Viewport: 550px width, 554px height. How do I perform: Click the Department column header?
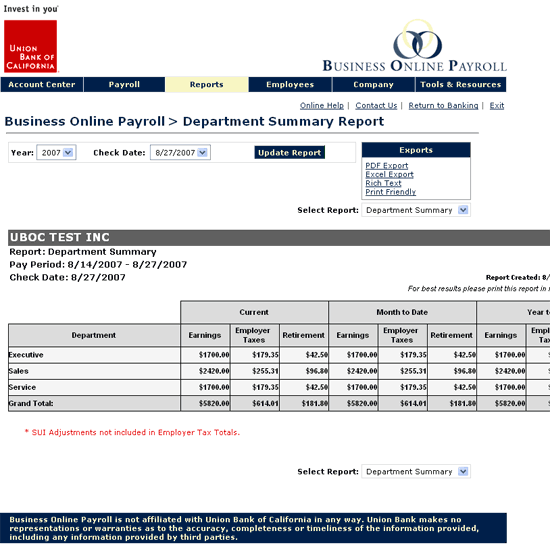point(94,335)
